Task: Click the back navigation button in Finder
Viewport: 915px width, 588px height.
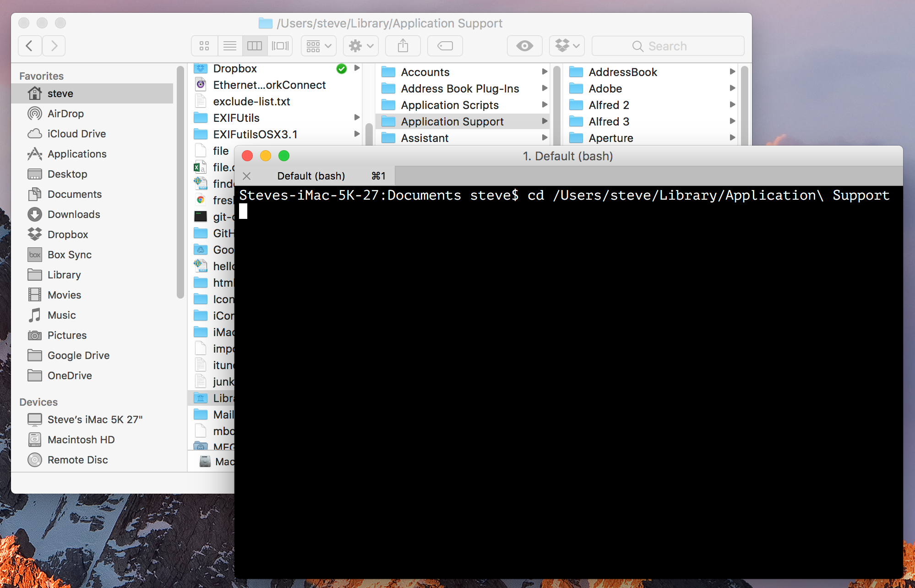Action: click(x=30, y=45)
